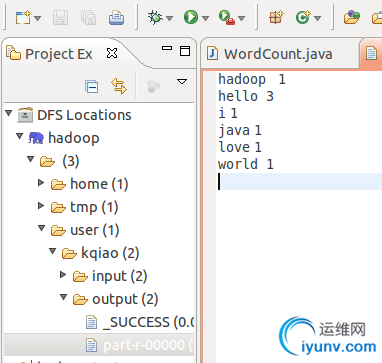
Task: Expand the home (1) folder
Action: (x=41, y=182)
